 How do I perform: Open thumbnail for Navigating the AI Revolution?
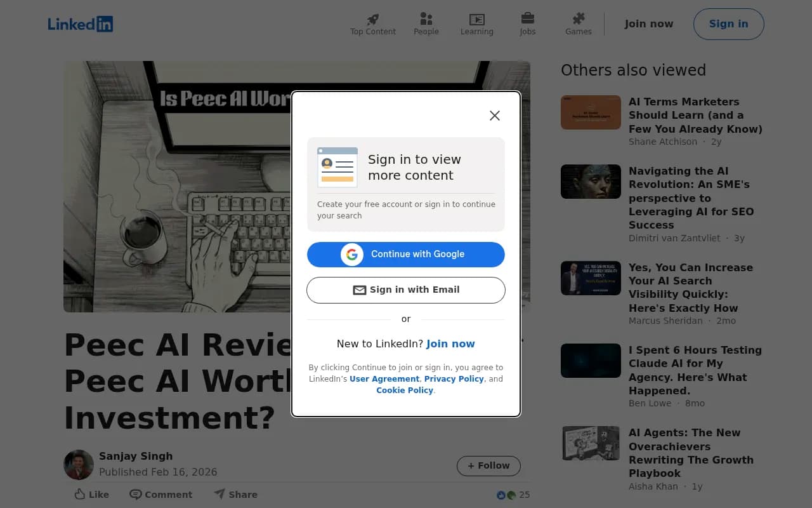591,182
